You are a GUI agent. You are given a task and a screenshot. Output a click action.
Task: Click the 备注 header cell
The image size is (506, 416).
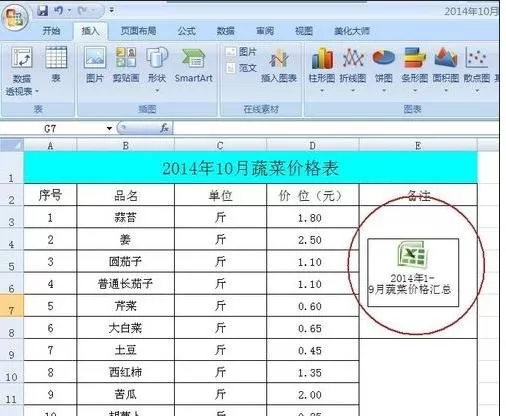[x=418, y=195]
